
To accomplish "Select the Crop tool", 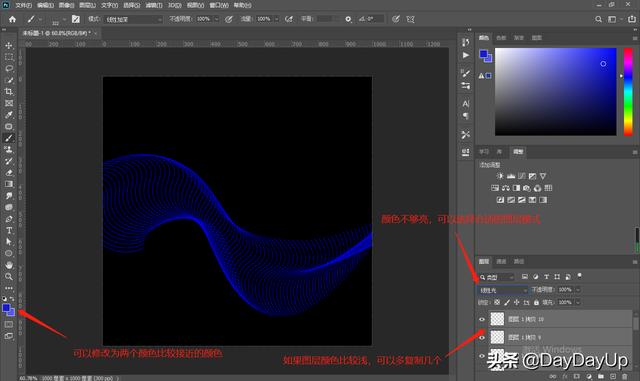I will click(x=9, y=91).
